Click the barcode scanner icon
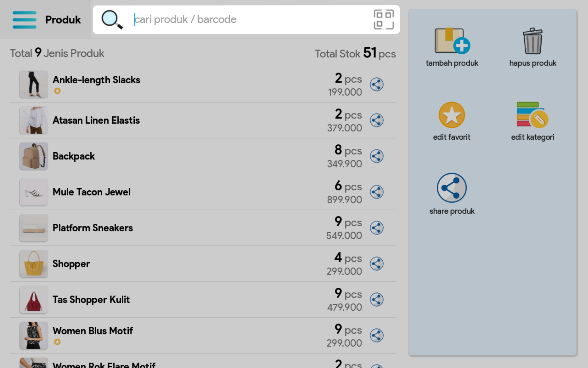The width and height of the screenshot is (588, 368). point(383,20)
